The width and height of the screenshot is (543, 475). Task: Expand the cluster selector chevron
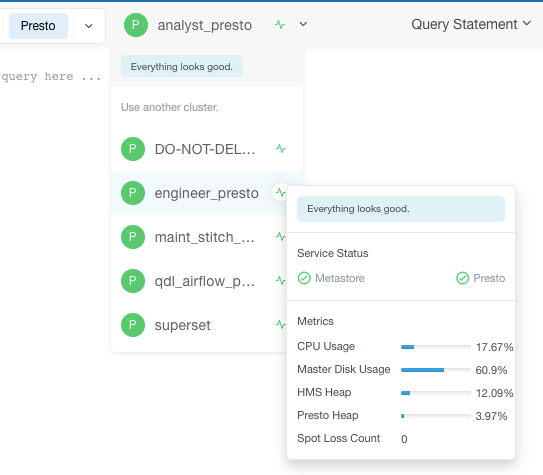click(303, 24)
